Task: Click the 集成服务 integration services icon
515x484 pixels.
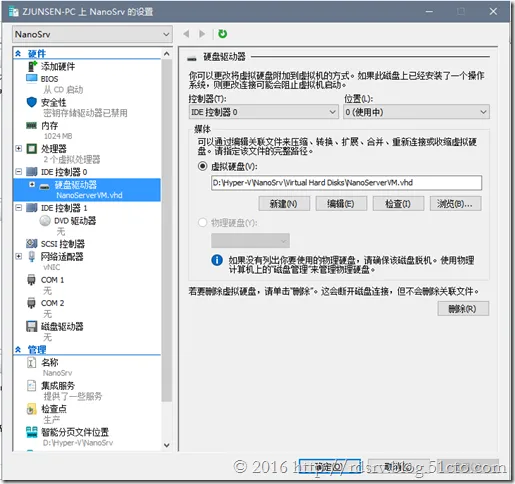Action: pos(31,386)
